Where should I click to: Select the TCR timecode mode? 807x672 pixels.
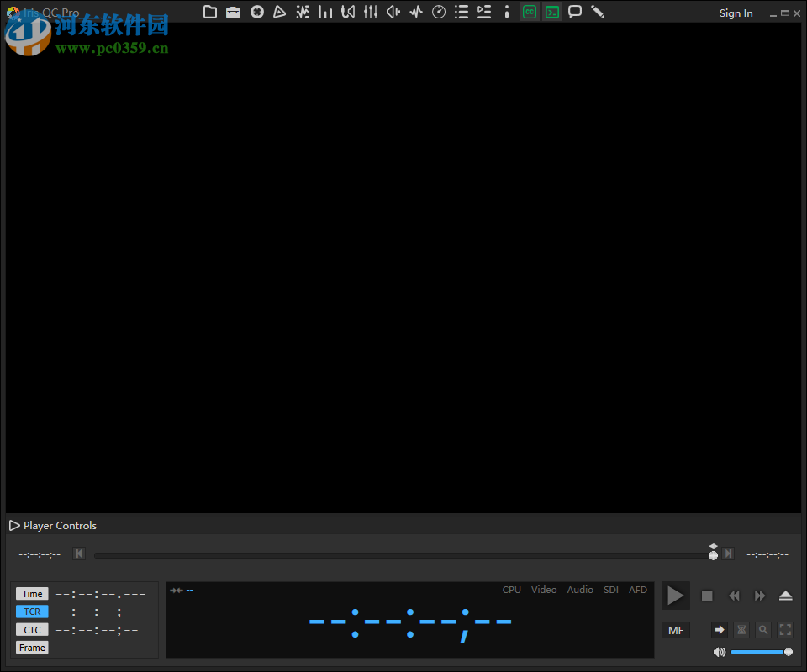point(32,612)
